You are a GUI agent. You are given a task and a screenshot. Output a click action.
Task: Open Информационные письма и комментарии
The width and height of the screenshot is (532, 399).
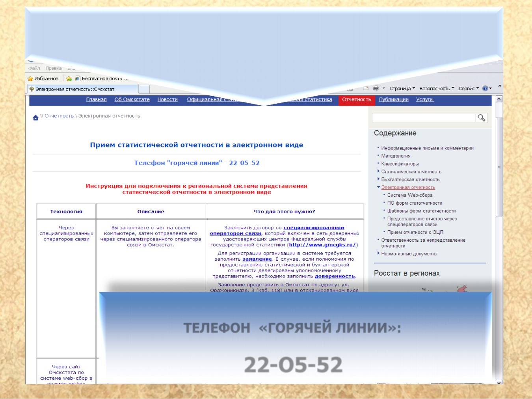pos(427,148)
